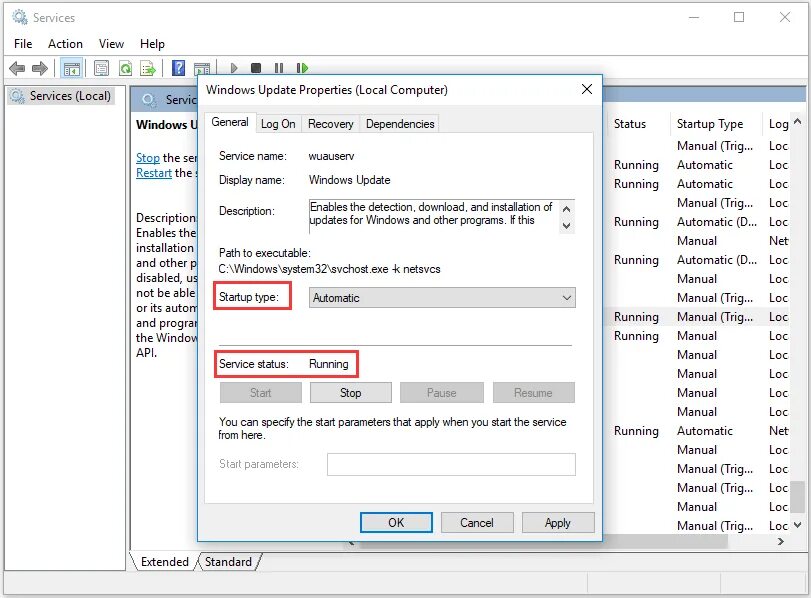Close the Windows Update Properties dialog
Image resolution: width=811 pixels, height=598 pixels.
coord(587,89)
